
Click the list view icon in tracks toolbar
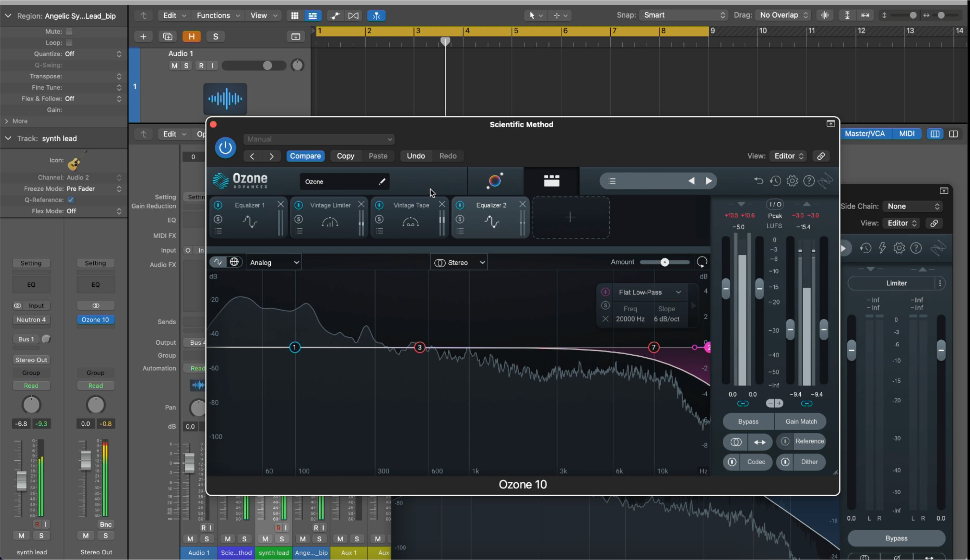pos(313,15)
